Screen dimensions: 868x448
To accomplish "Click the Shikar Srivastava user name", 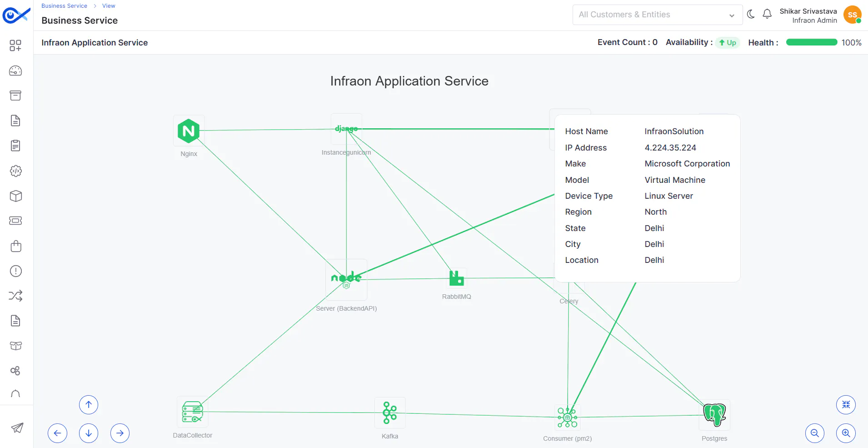I will (808, 11).
